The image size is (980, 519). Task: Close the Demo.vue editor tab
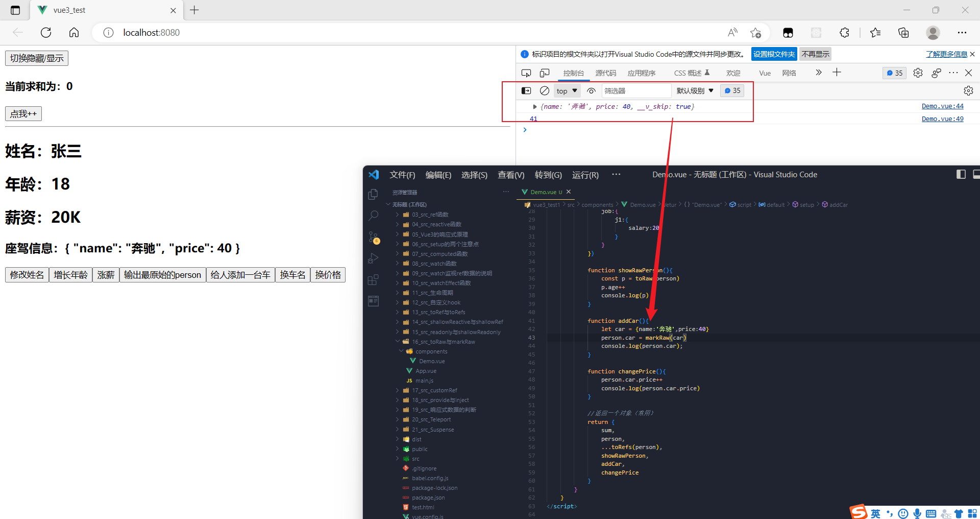tap(569, 192)
